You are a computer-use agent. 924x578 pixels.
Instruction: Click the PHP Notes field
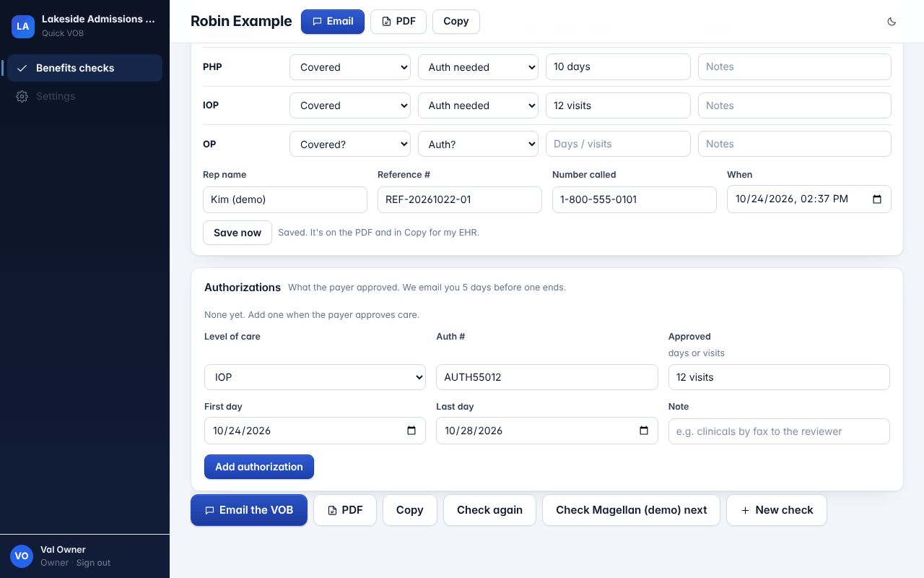coord(795,67)
